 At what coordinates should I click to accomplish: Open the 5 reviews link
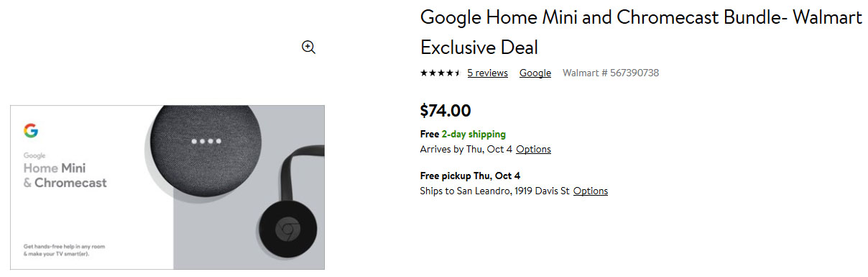[487, 73]
